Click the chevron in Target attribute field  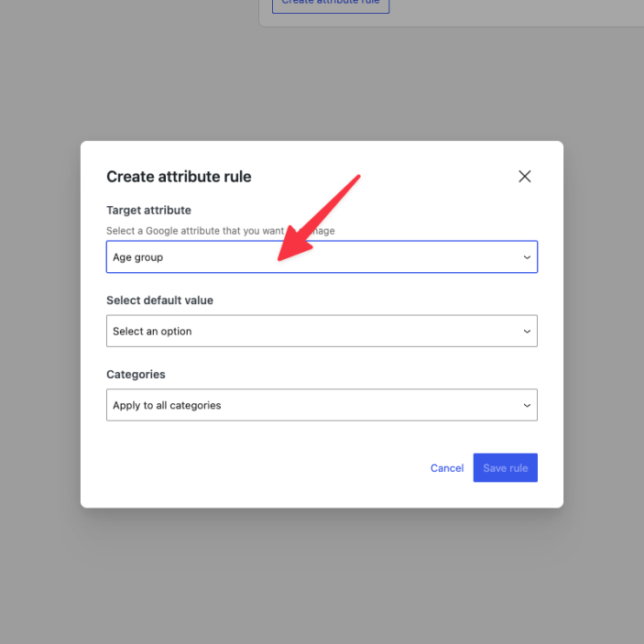pos(527,257)
